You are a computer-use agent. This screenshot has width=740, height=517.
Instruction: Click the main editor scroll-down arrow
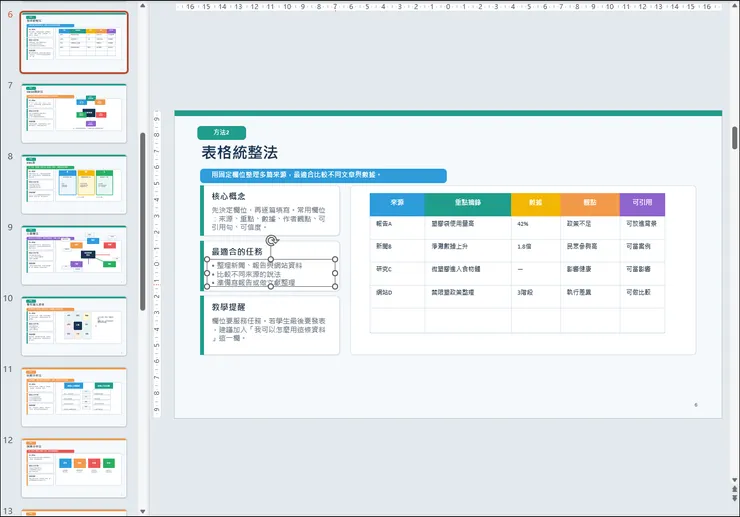pyautogui.click(x=734, y=480)
